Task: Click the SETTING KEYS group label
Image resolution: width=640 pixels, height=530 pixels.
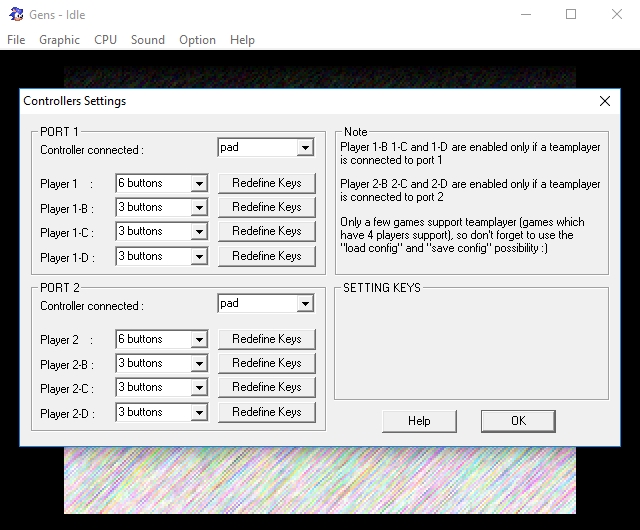Action: click(x=382, y=288)
